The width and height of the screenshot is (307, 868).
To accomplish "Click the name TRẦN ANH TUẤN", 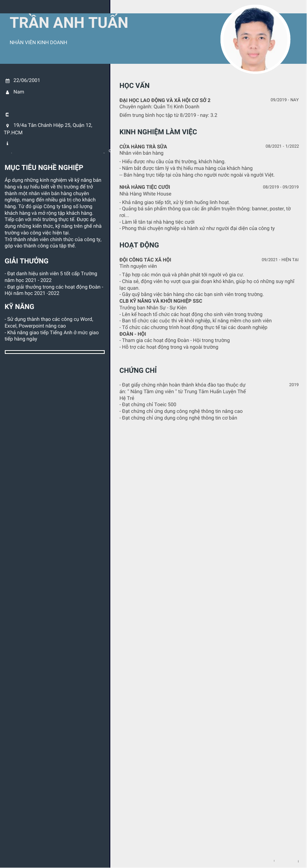I will 69,23.
